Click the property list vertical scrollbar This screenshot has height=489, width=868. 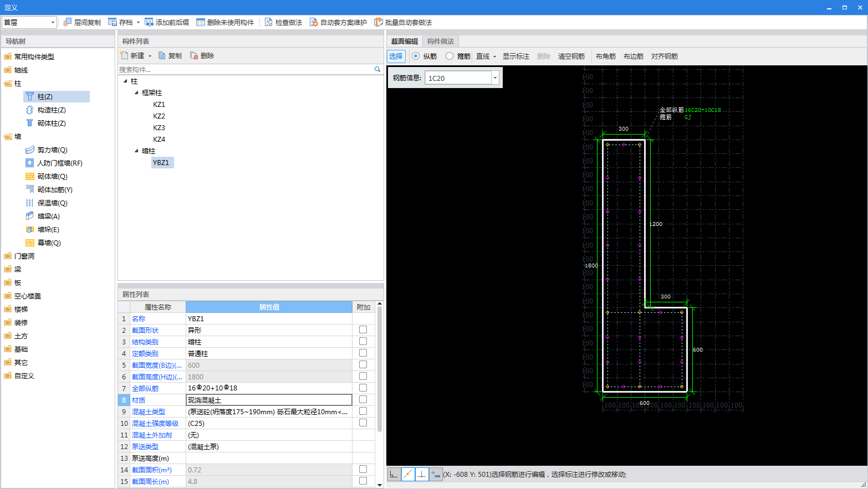[x=380, y=369]
